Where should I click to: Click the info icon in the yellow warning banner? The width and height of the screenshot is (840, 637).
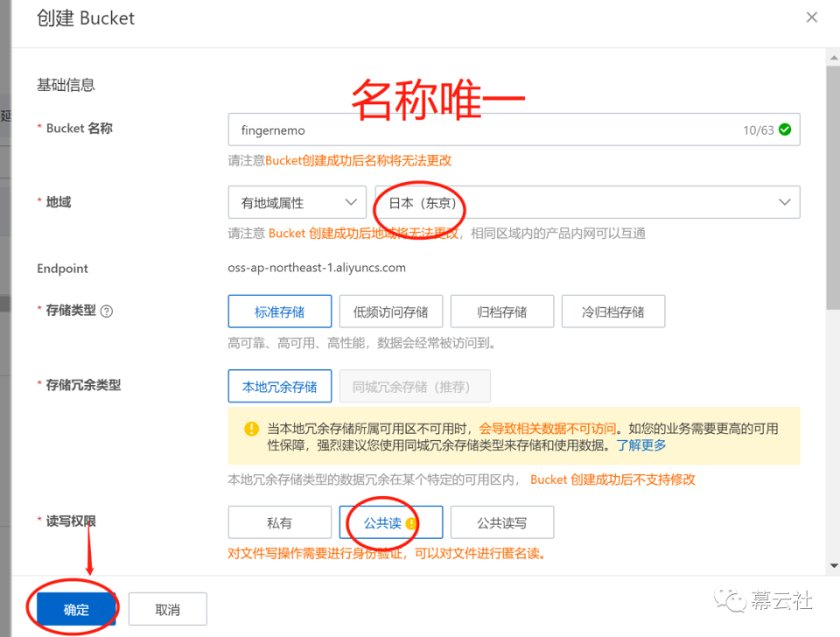tap(250, 429)
